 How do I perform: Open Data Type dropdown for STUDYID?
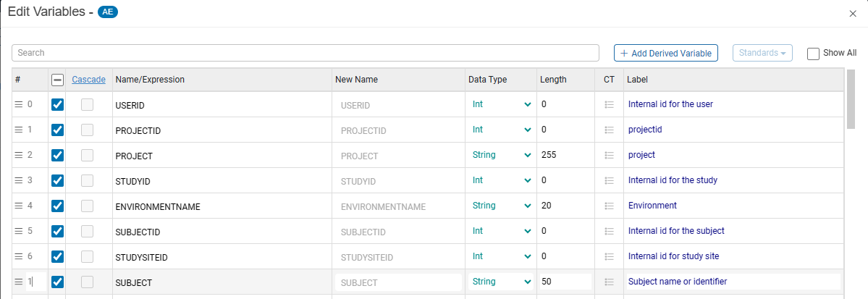(501, 180)
